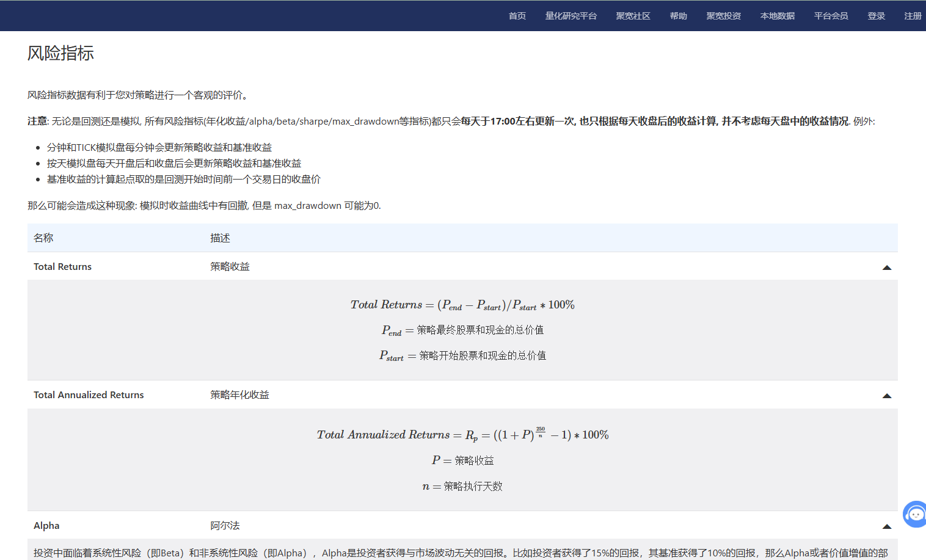Collapse the Total Returns formula section
Image resolution: width=926 pixels, height=560 pixels.
[886, 267]
